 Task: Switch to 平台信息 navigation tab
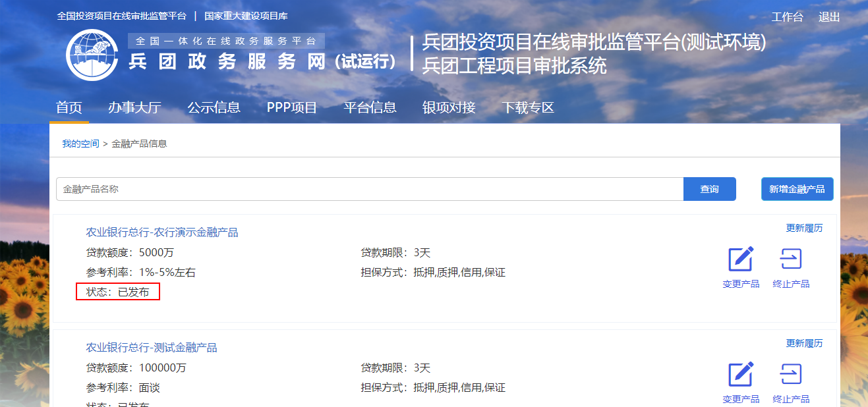click(x=370, y=108)
